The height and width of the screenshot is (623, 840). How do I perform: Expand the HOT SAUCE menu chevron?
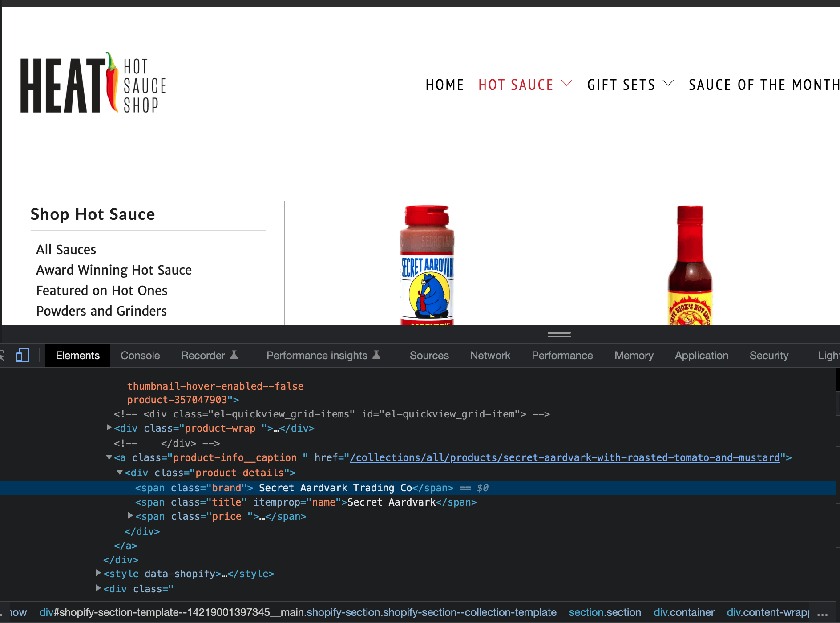coord(566,83)
